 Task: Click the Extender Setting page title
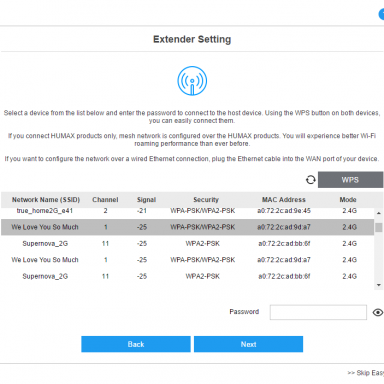[x=192, y=39]
